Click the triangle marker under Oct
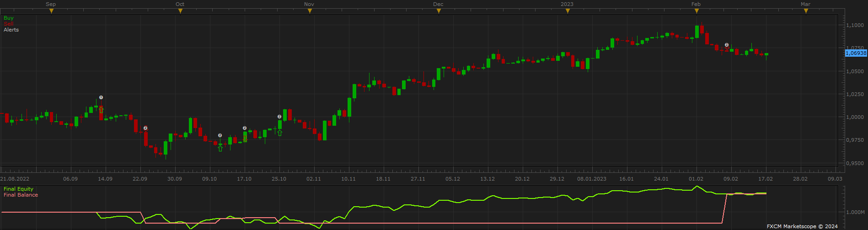This screenshot has height=230, width=868. tap(180, 11)
